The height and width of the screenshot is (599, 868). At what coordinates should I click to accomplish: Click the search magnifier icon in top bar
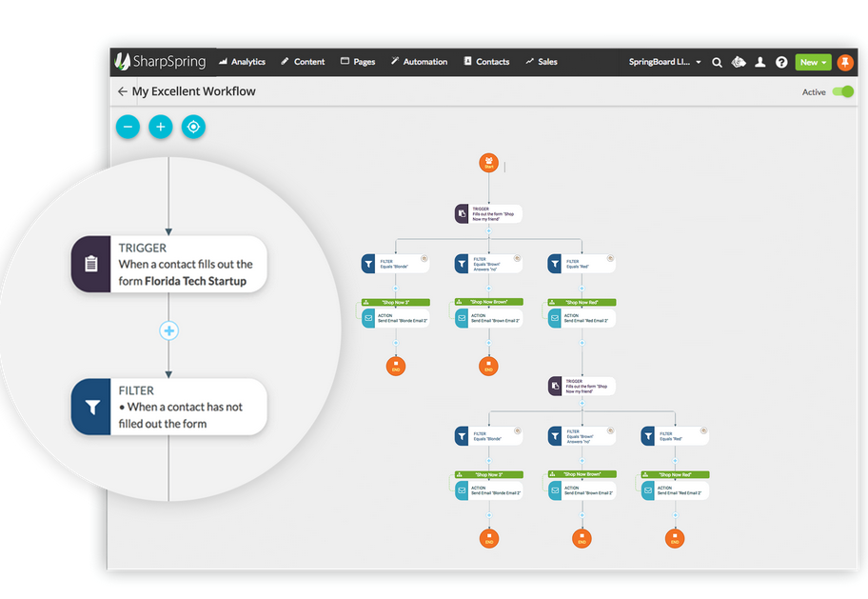717,62
